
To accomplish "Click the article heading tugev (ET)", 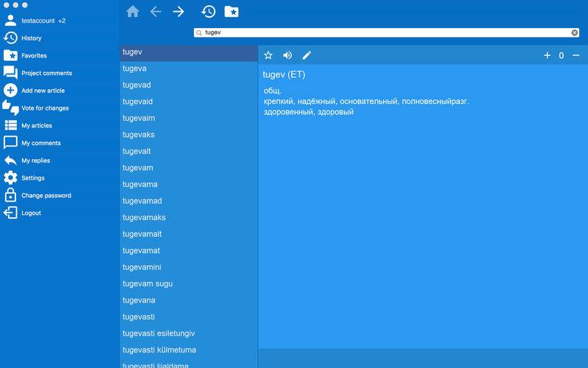I will [x=284, y=74].
